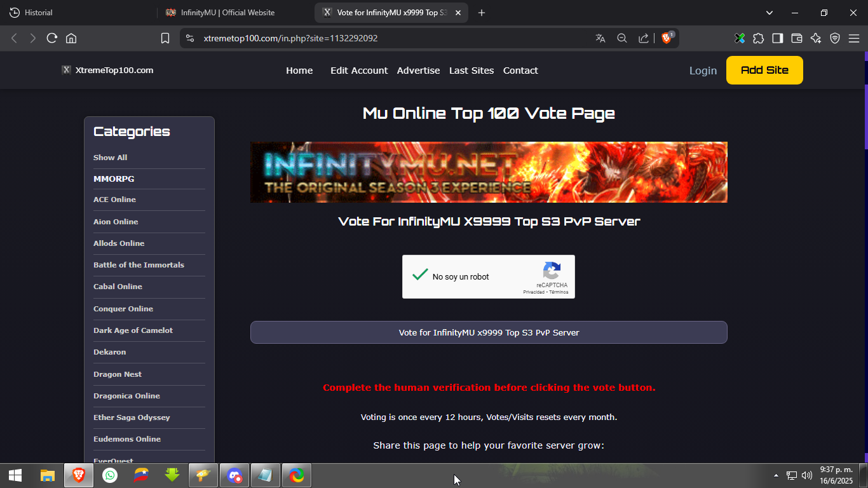Close the Vote for InfinityMU tab
Image resolution: width=868 pixels, height=488 pixels.
coord(458,13)
